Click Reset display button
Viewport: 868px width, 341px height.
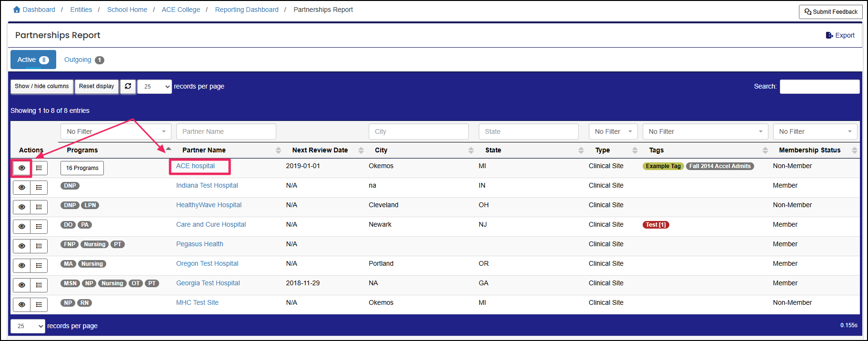point(97,86)
